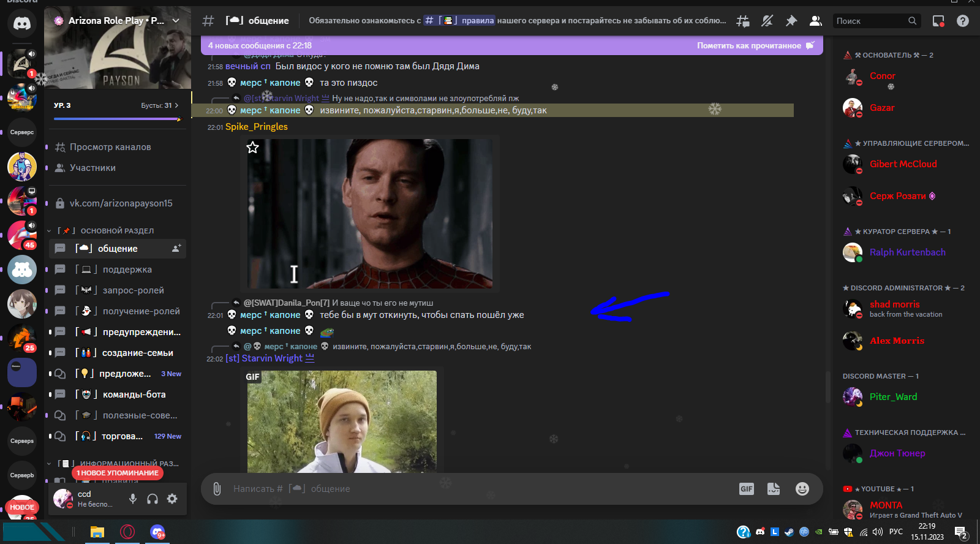Screen dimensions: 980x544
Task: Expand Arizona Role Play server menu
Action: [176, 21]
